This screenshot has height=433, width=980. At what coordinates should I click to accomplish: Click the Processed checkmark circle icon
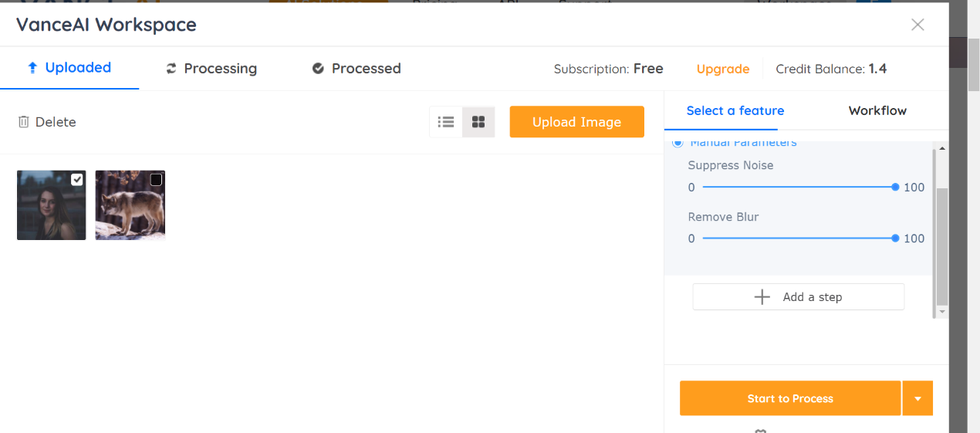pyautogui.click(x=318, y=69)
